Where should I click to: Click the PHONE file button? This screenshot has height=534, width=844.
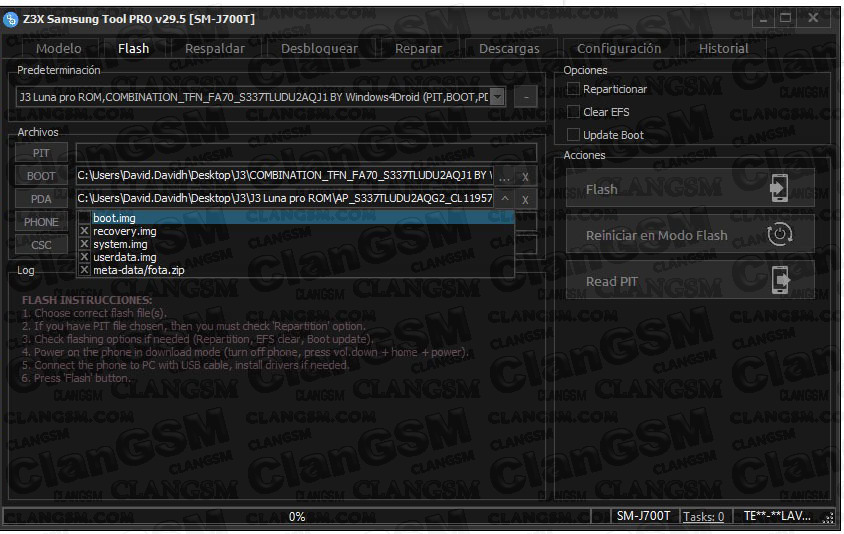[x=41, y=222]
